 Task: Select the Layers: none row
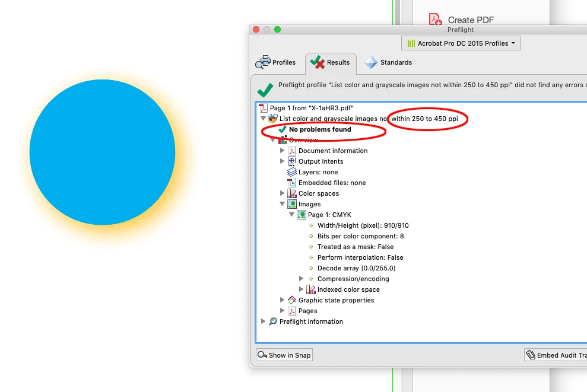[x=313, y=172]
